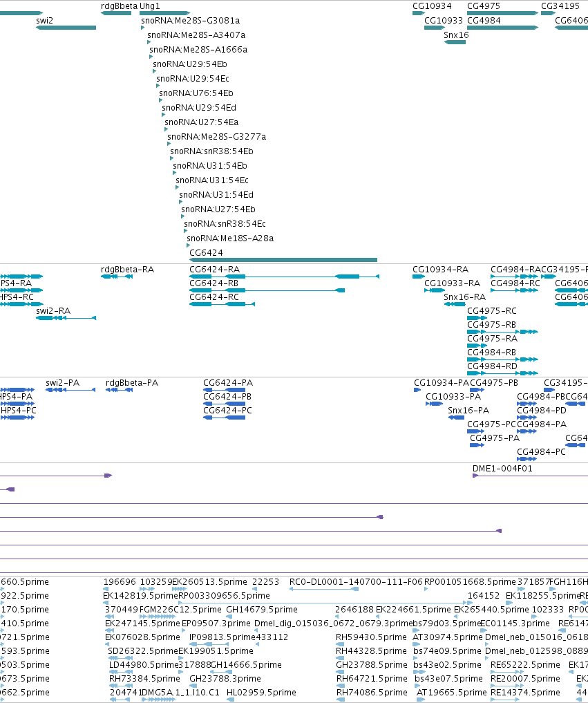Viewport: 588px width, 703px height.
Task: Click CG4984-PC protein label
Action: (542, 452)
